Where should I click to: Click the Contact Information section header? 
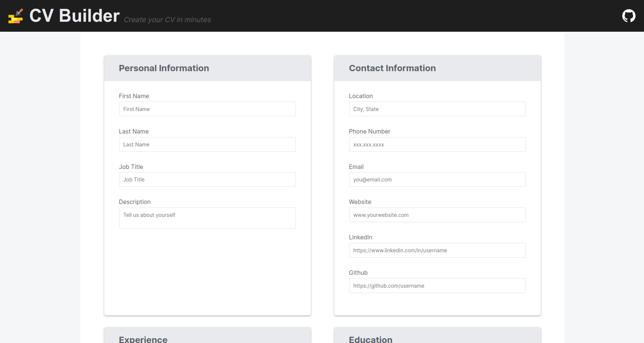(x=392, y=68)
